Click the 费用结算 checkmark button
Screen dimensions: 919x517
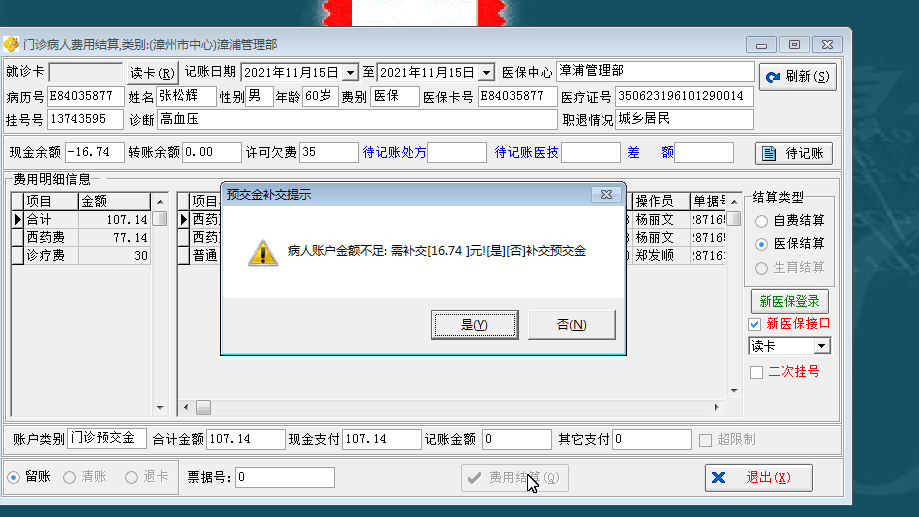coord(514,478)
